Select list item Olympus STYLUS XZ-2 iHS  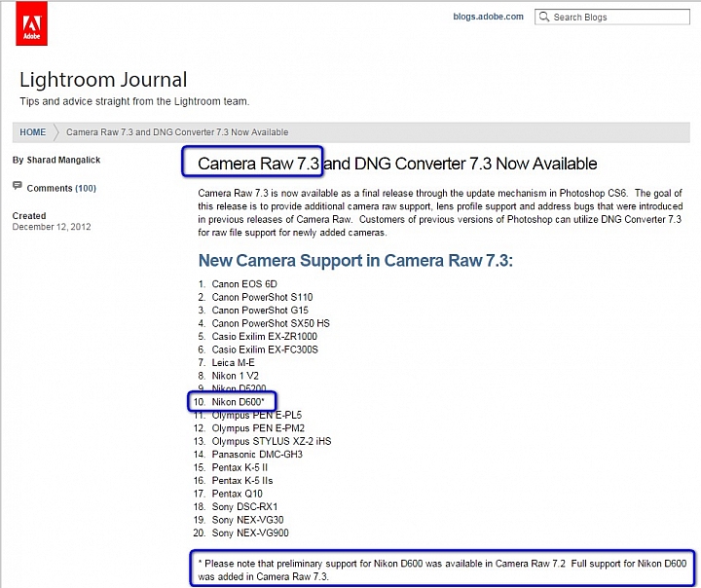(x=272, y=441)
